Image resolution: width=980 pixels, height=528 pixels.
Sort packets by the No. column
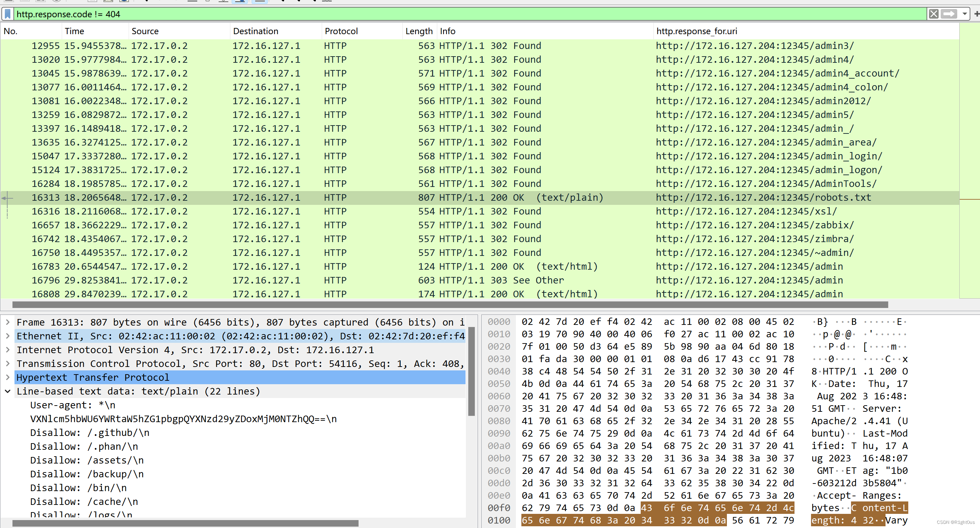coord(31,31)
